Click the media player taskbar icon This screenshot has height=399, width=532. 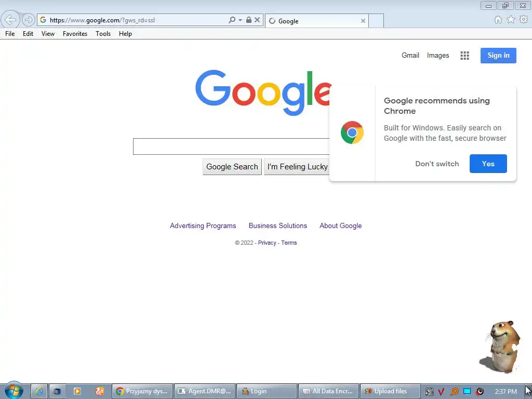pyautogui.click(x=77, y=391)
